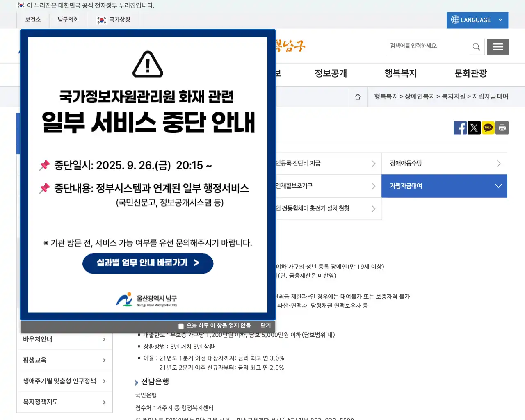Click arrow on 재활보조기구 tab
This screenshot has width=525, height=420.
[x=373, y=186]
